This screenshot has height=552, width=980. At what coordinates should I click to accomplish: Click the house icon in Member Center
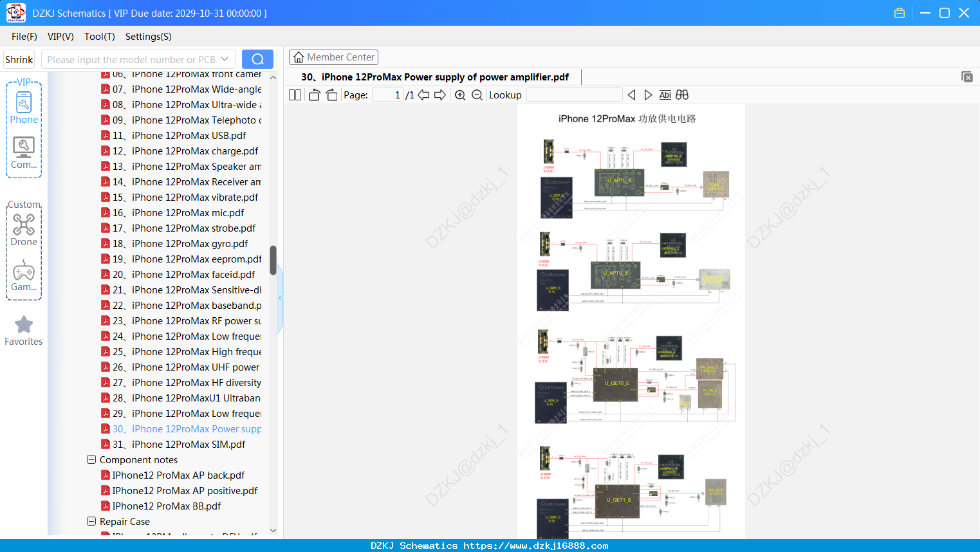[299, 57]
